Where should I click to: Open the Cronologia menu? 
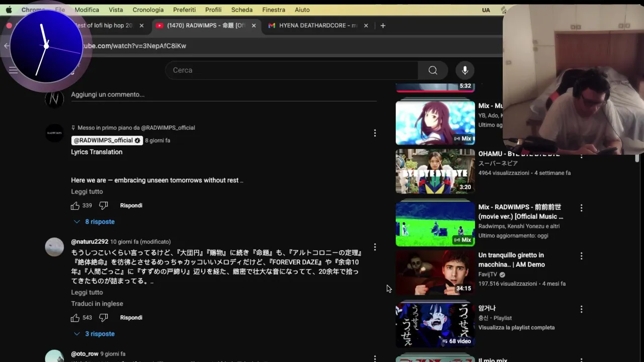click(148, 10)
